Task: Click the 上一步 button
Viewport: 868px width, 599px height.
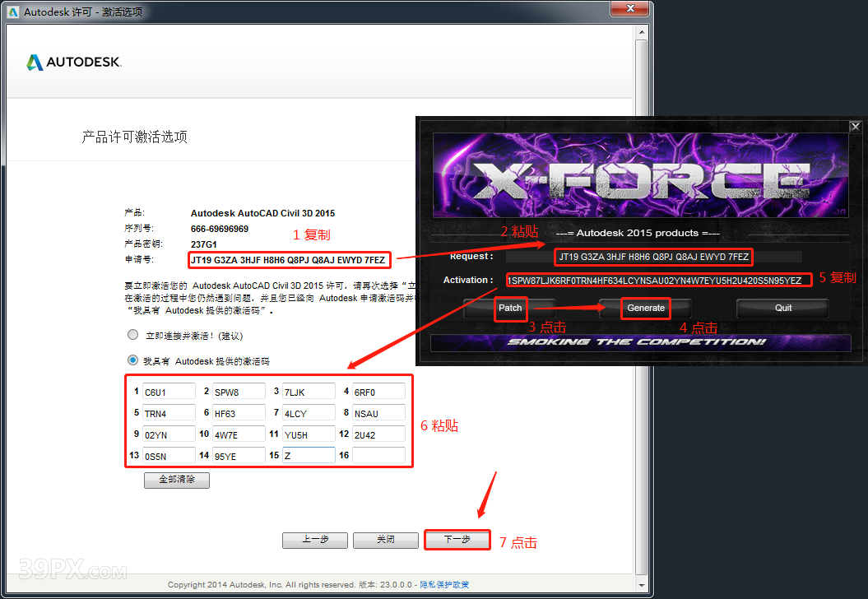Action: pyautogui.click(x=315, y=540)
